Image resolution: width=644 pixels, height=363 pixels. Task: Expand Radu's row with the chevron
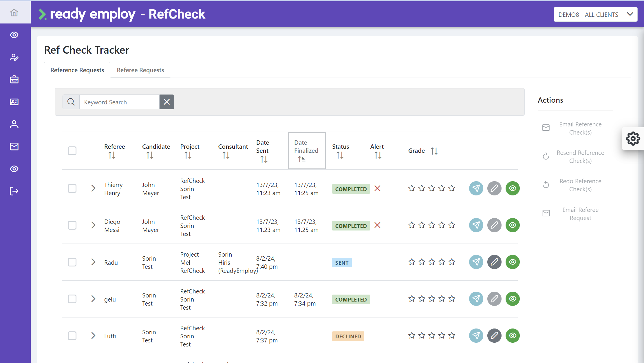93,262
